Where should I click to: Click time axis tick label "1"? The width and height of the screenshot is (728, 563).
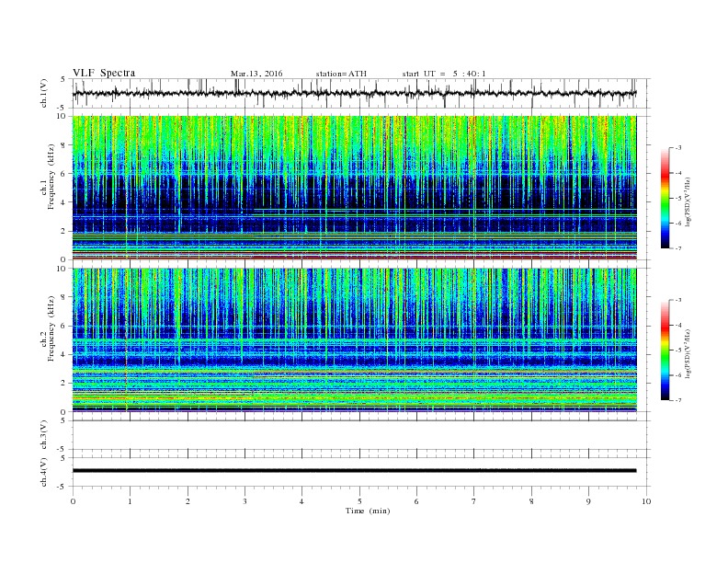(x=131, y=501)
